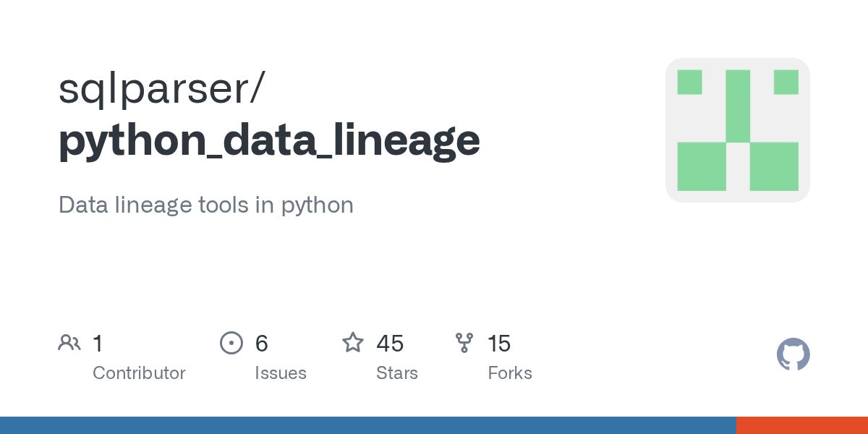
Task: Click the fork count number 15
Action: click(x=498, y=343)
